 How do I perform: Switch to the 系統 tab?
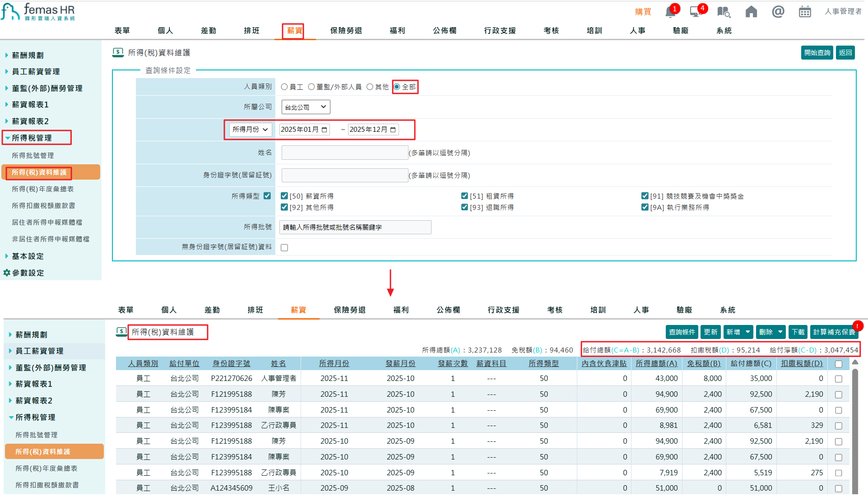coord(724,30)
